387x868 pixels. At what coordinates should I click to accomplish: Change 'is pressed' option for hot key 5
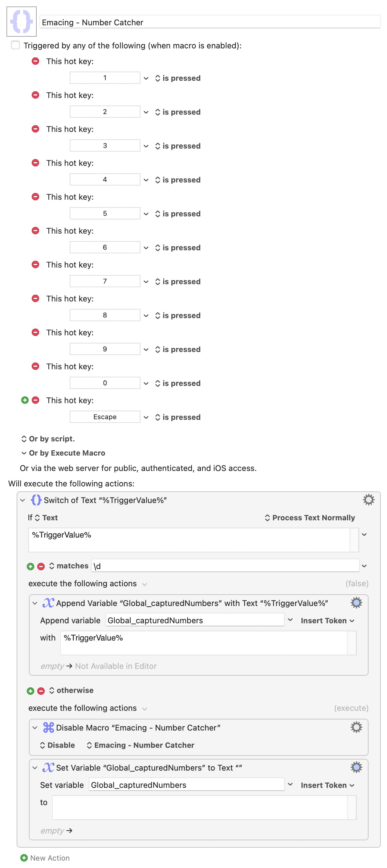click(177, 214)
